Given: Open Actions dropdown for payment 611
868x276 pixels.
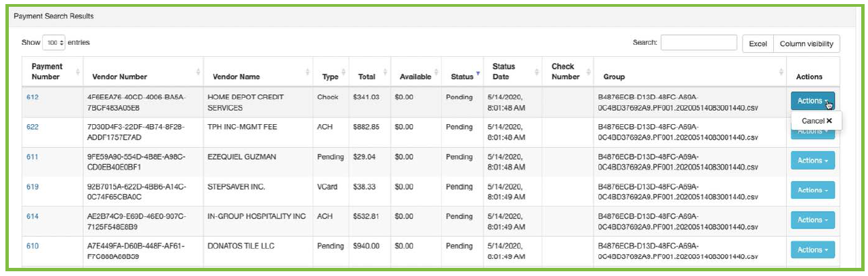Looking at the screenshot, I should [x=812, y=161].
